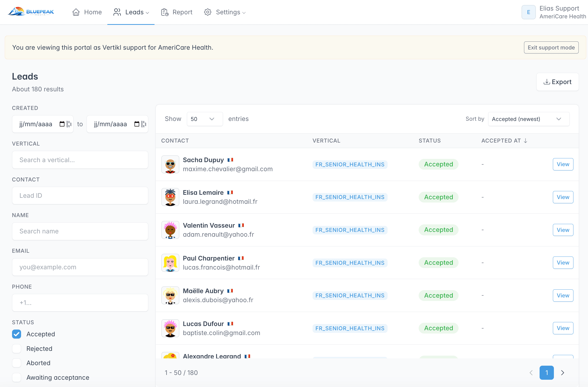Open the Show entries dropdown

pos(205,119)
